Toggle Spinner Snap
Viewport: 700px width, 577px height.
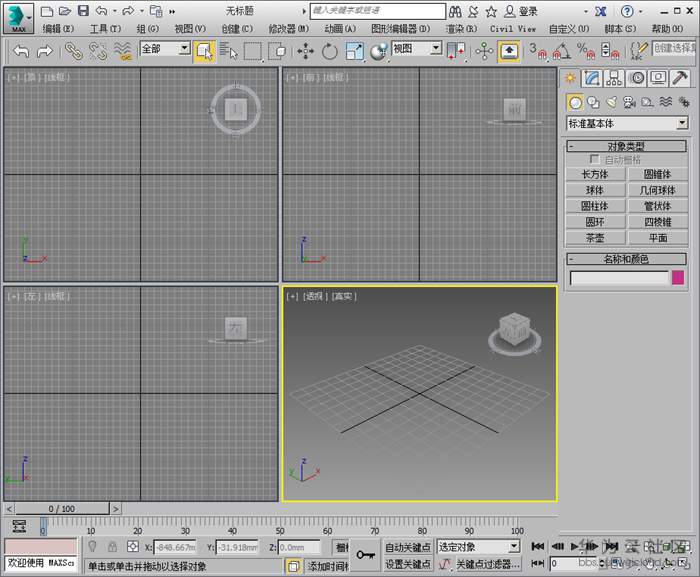click(610, 51)
